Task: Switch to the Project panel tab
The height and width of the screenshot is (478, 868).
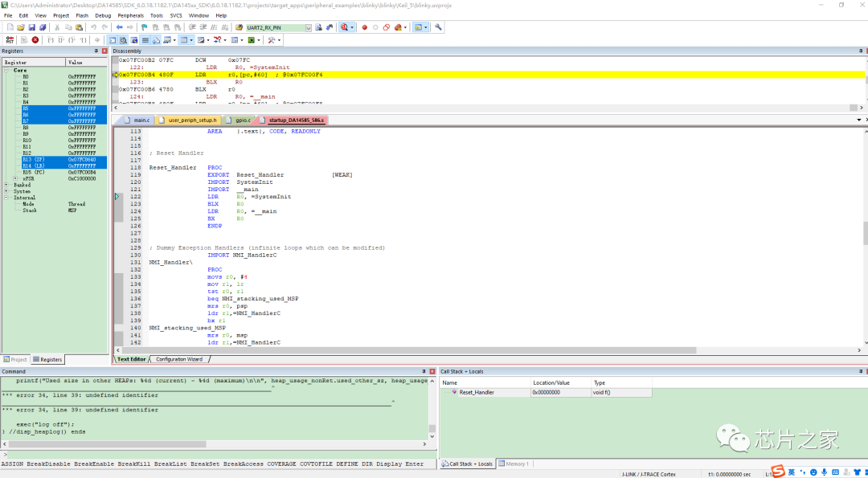Action: coord(15,360)
